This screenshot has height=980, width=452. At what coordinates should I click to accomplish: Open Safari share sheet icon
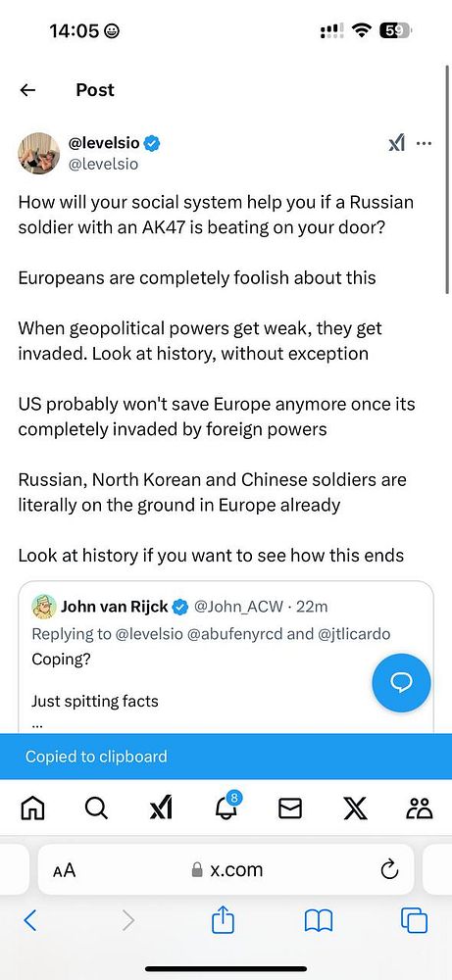[223, 920]
